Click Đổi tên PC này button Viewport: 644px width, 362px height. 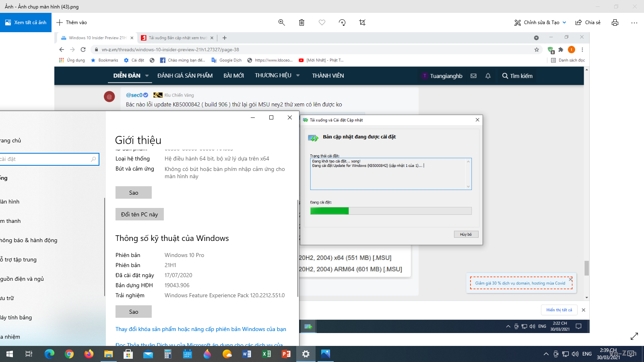click(x=140, y=214)
